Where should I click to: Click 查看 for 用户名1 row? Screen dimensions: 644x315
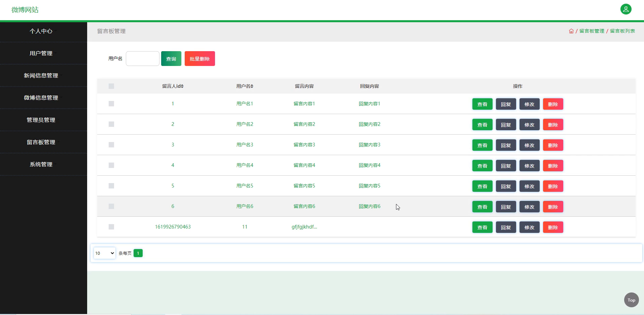click(482, 104)
